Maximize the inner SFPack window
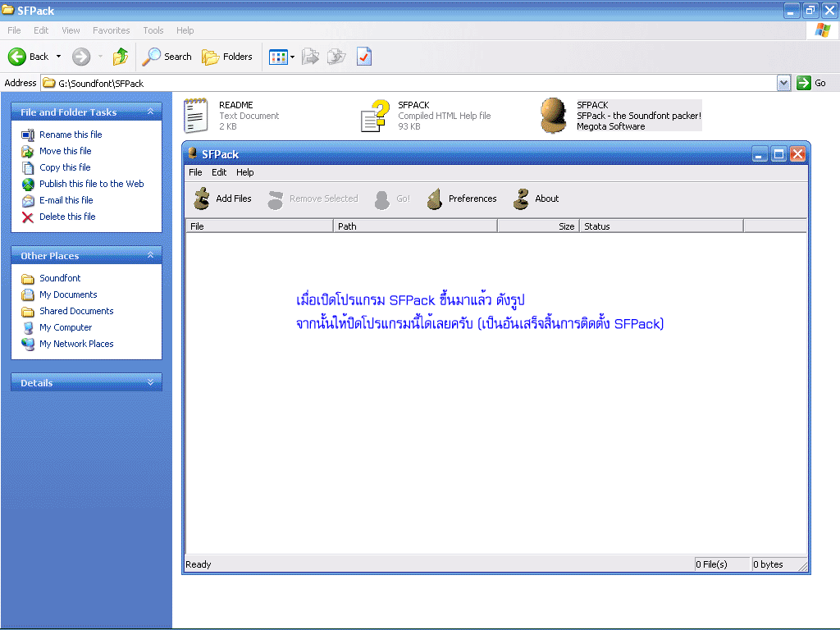 [778, 154]
